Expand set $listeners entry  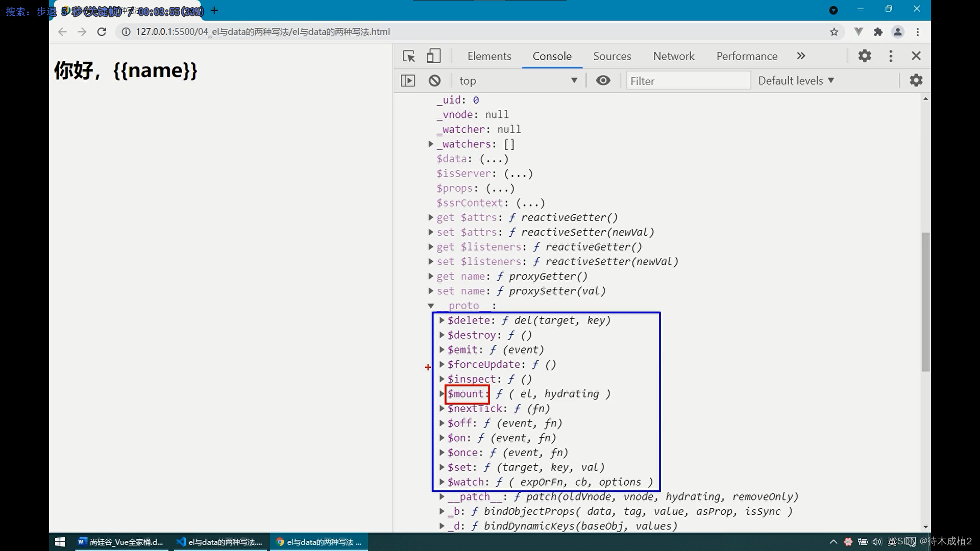431,262
